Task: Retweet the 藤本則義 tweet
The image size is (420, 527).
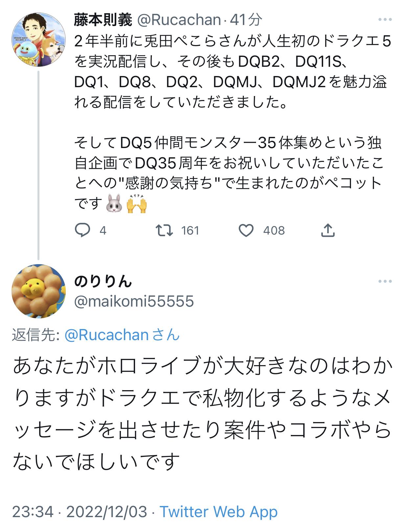Action: point(164,230)
